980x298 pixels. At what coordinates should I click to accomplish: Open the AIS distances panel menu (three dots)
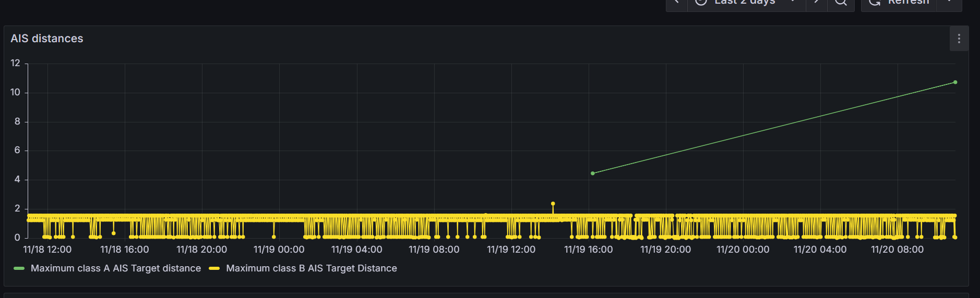[x=959, y=39]
